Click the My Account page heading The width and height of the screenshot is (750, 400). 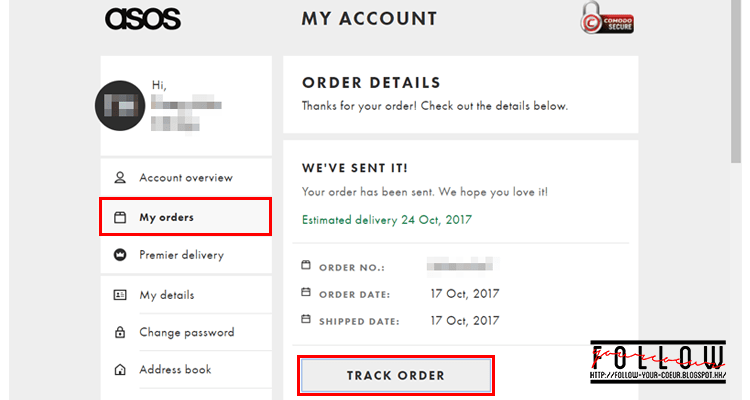tap(369, 19)
